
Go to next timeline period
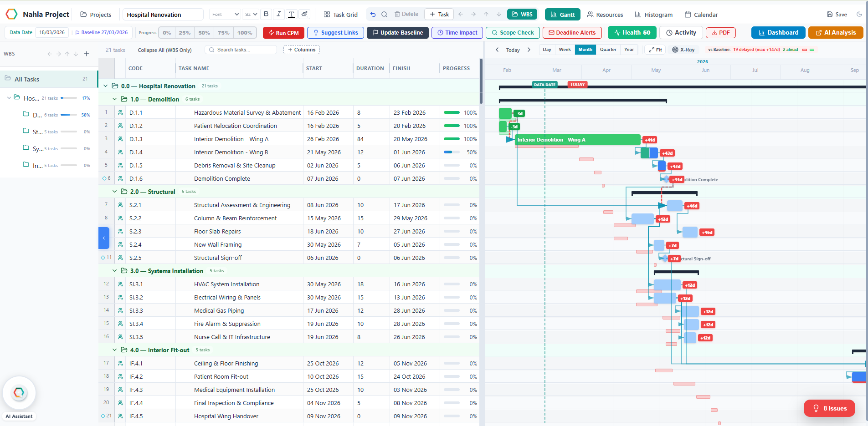(529, 50)
